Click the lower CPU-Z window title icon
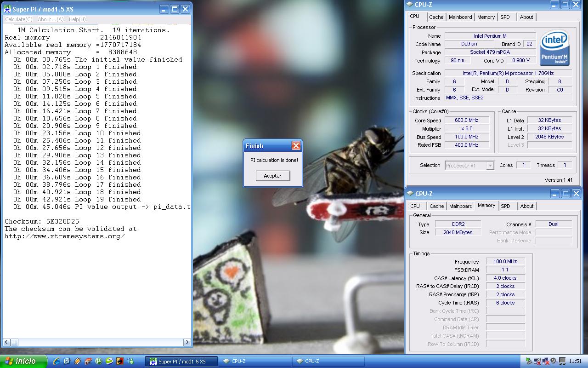The height and width of the screenshot is (368, 588). tap(410, 194)
